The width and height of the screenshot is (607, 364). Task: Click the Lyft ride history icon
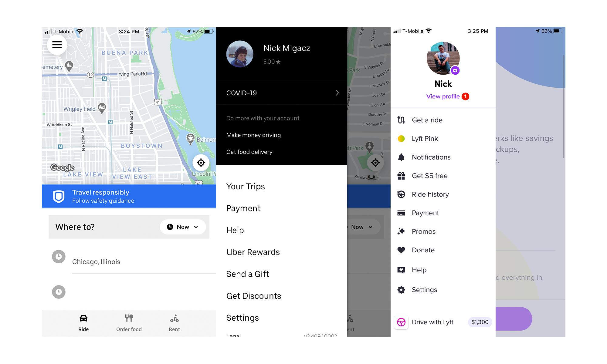point(401,194)
